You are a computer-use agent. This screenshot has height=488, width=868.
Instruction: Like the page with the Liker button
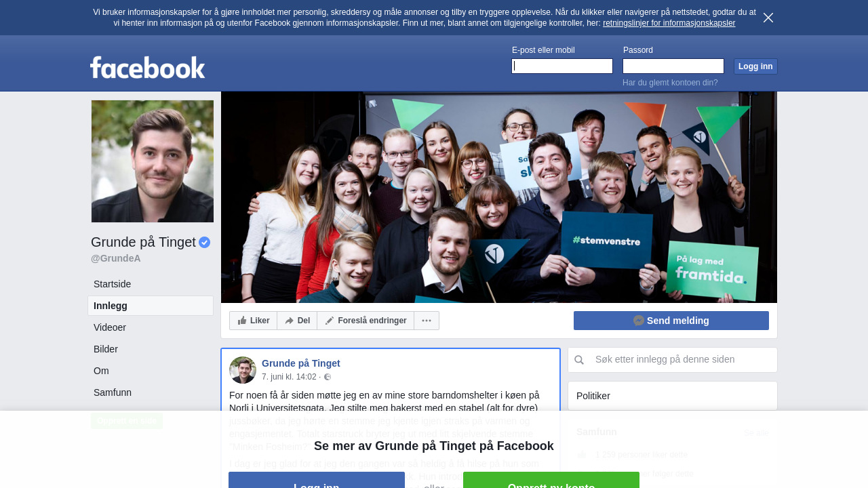[x=254, y=321]
